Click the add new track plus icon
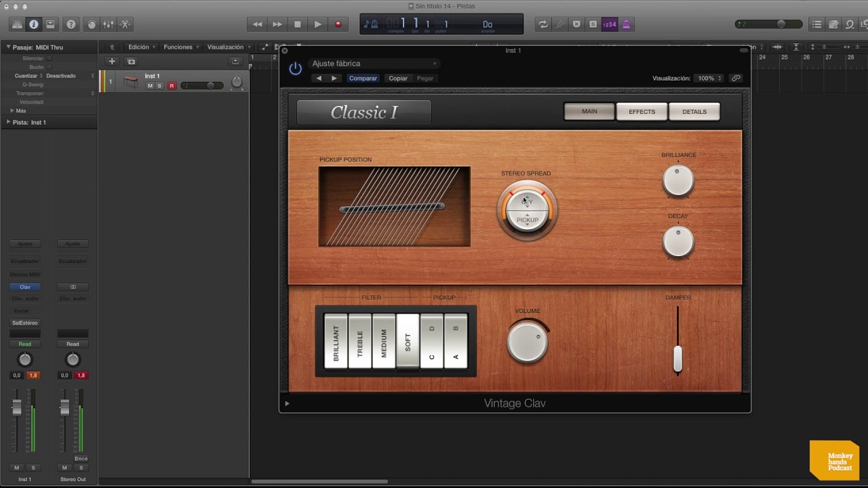 pos(112,61)
